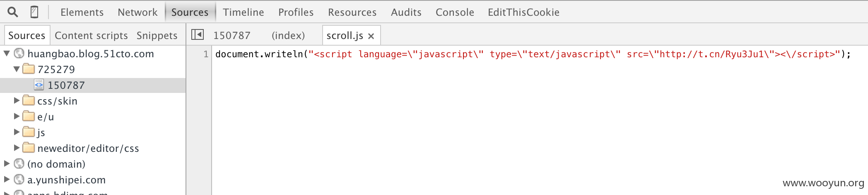The height and width of the screenshot is (195, 868).
Task: Expand the e/u folder
Action: point(17,116)
